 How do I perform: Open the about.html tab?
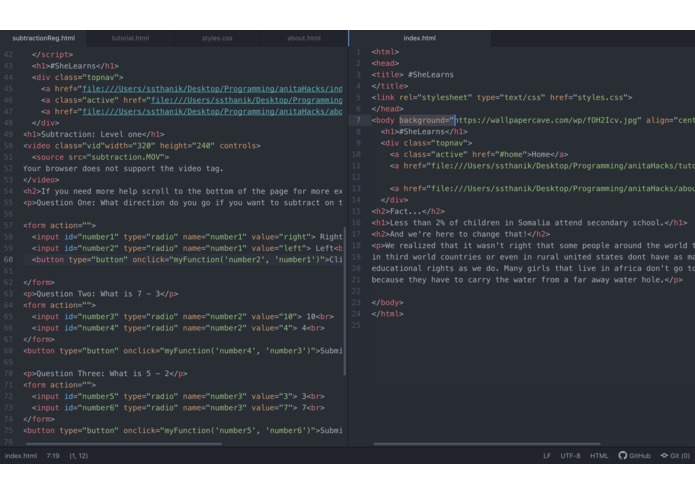click(304, 38)
